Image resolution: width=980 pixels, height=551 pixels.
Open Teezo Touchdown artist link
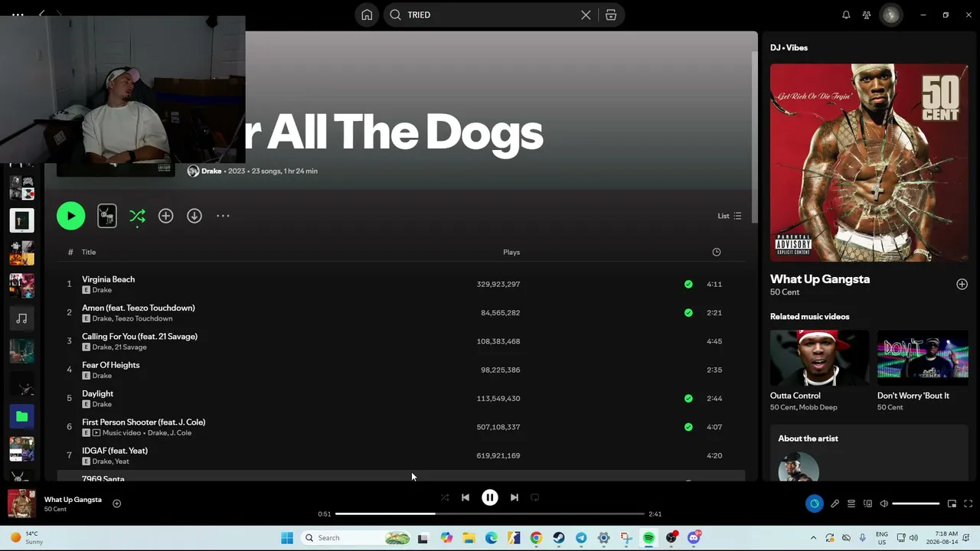(143, 318)
